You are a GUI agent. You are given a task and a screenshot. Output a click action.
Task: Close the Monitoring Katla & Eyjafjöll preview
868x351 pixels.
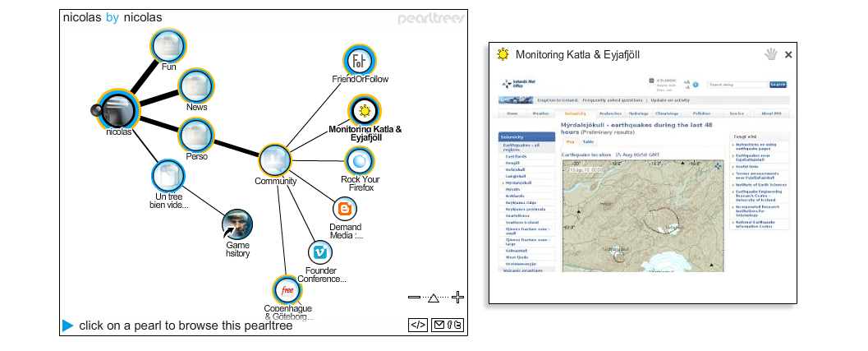coord(789,55)
